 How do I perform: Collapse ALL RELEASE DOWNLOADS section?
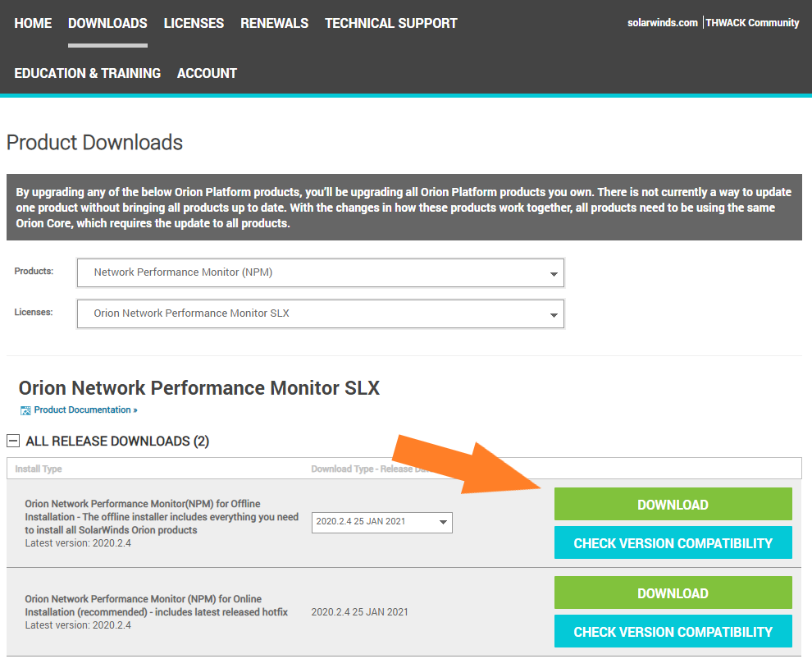pyautogui.click(x=13, y=441)
